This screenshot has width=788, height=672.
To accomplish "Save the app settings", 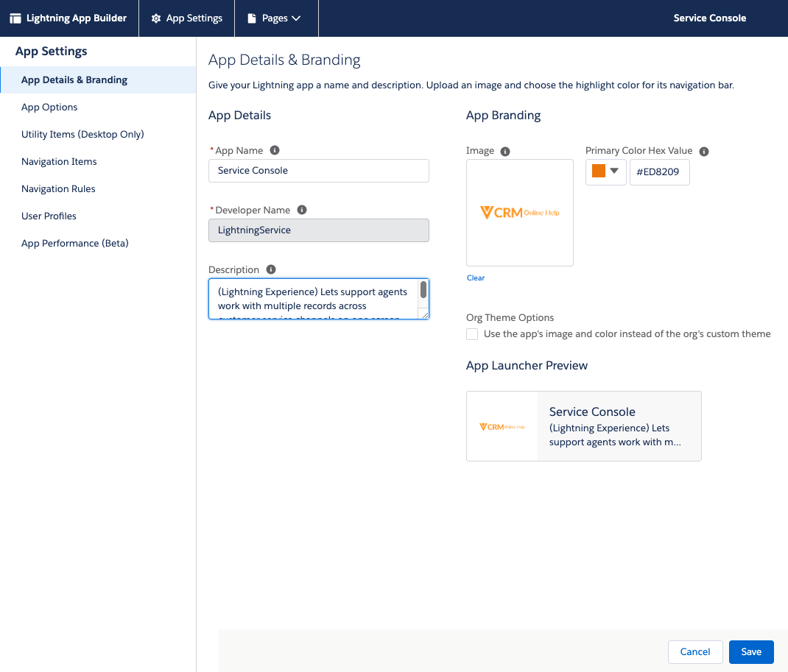I will pos(751,651).
